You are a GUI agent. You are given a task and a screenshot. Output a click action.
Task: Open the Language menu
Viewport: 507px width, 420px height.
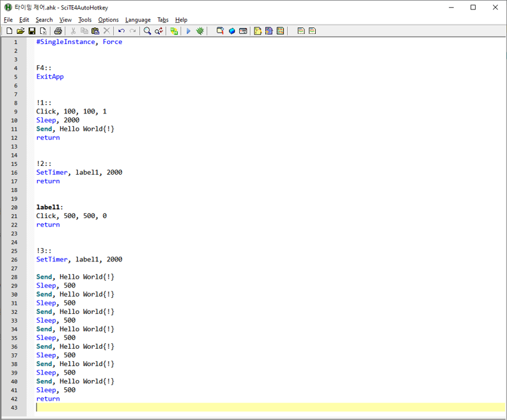click(138, 20)
